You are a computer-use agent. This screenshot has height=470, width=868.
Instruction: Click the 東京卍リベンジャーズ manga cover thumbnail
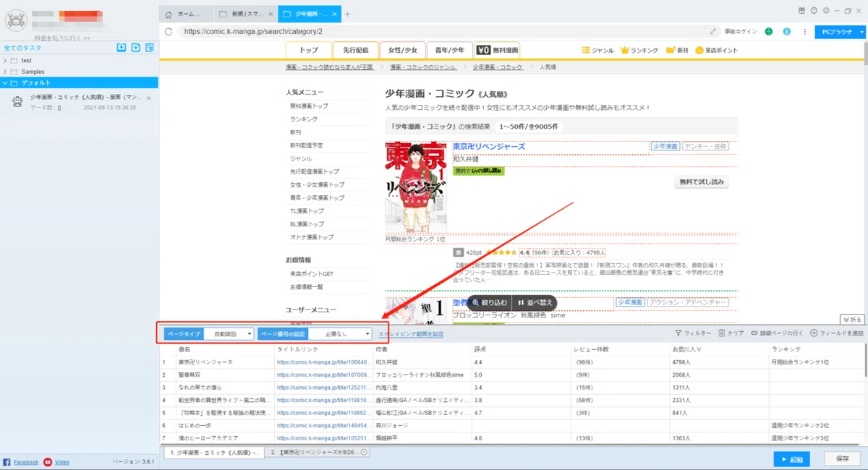416,187
